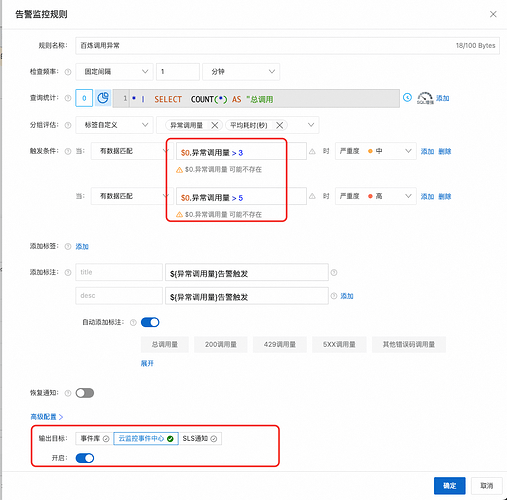Click the pie chart query icon
This screenshot has width=507, height=500.
(103, 98)
